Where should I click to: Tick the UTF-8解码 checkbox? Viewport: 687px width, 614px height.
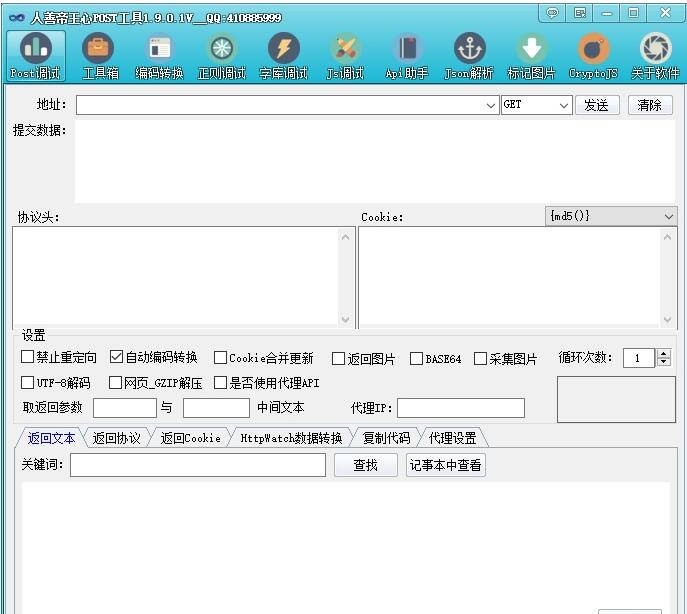[28, 383]
